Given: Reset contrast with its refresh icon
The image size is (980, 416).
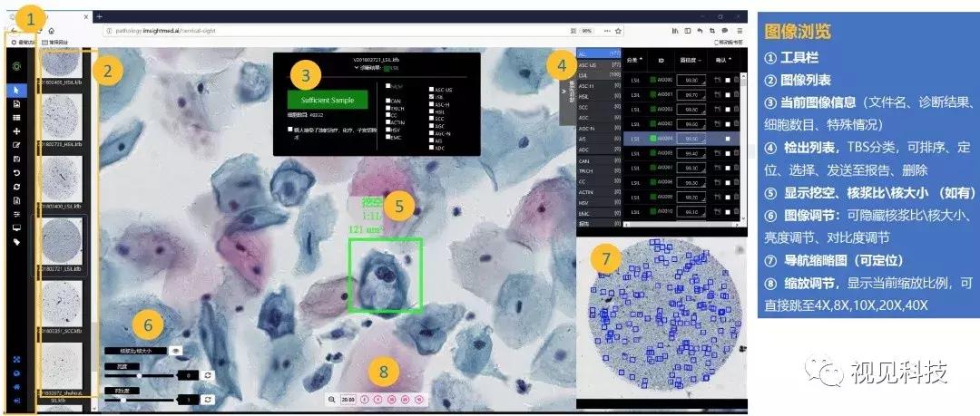Looking at the screenshot, I should 207,399.
